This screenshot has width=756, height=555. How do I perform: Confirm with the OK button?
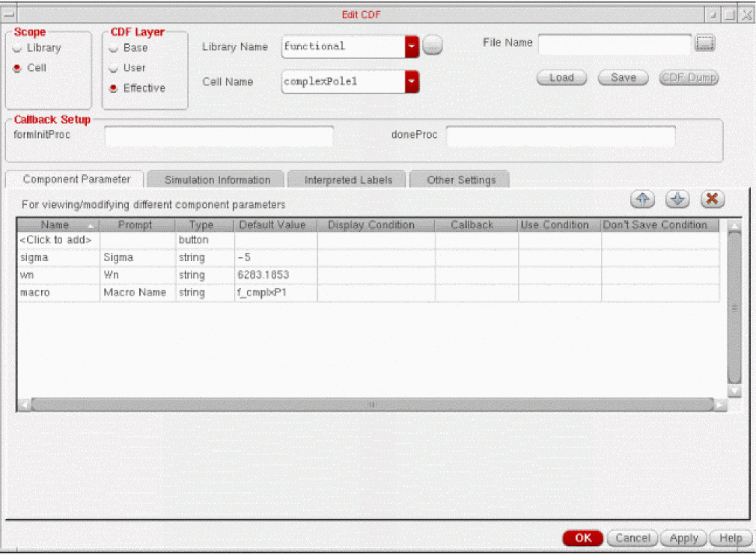pyautogui.click(x=583, y=538)
